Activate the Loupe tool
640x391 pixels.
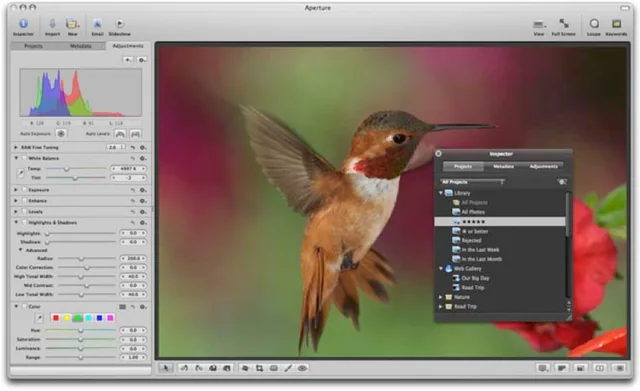(594, 24)
